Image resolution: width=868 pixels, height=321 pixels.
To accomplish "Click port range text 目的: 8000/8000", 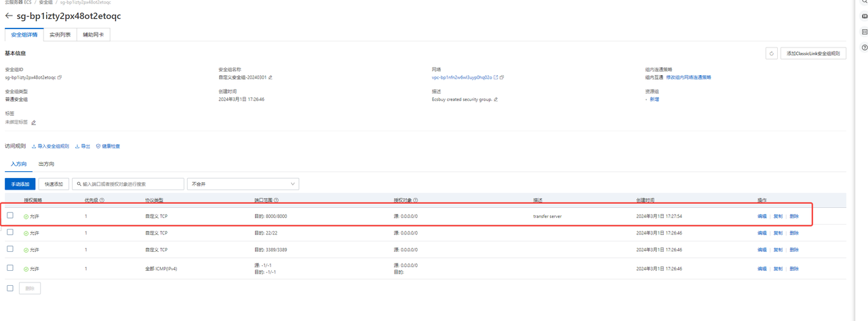I will (271, 216).
